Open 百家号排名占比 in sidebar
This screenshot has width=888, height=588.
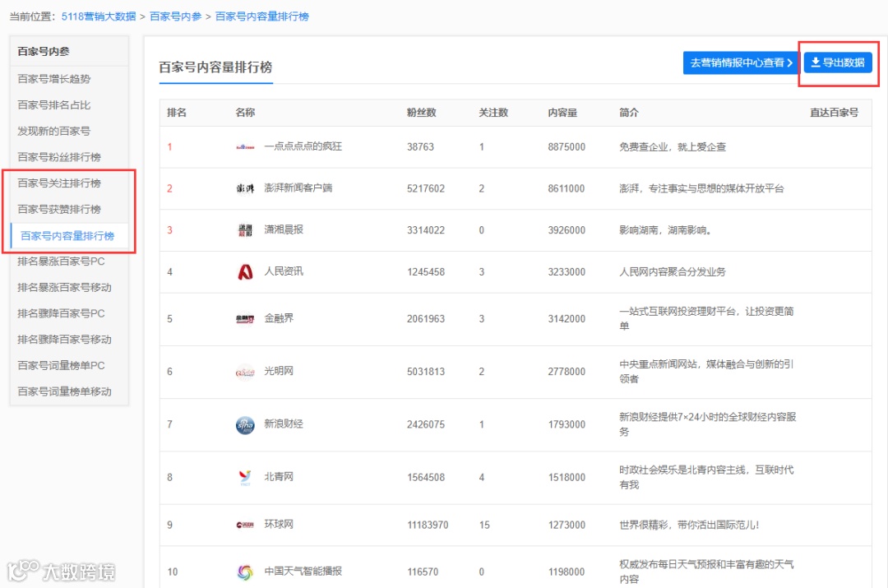coord(53,104)
